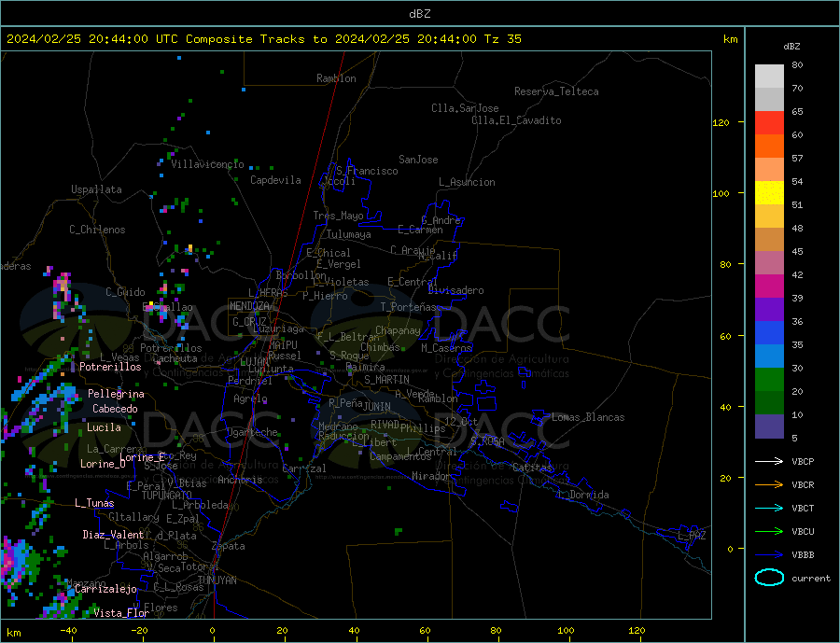Click the L_Dormida label
Image resolution: width=840 pixels, height=643 pixels.
point(584,495)
